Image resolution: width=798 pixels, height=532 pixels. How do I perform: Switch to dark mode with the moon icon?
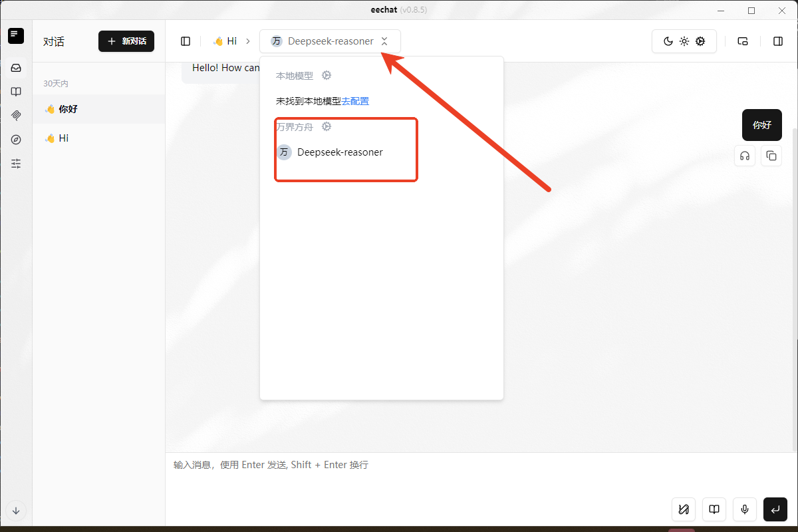[668, 41]
